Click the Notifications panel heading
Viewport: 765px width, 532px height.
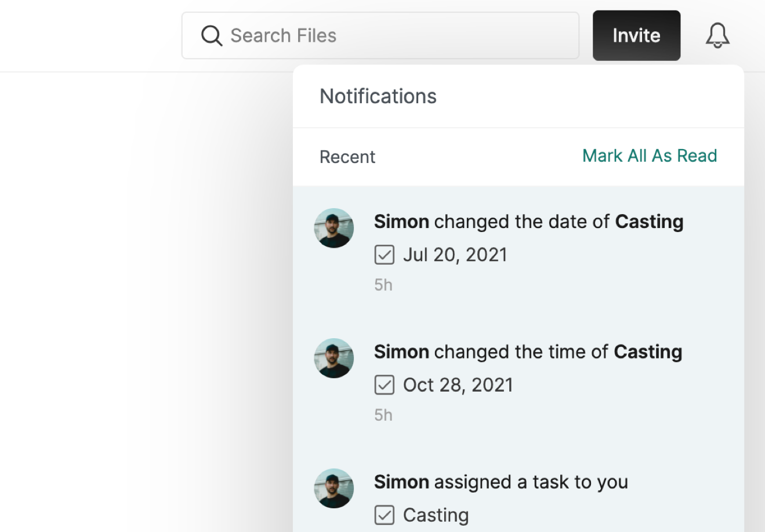(378, 96)
